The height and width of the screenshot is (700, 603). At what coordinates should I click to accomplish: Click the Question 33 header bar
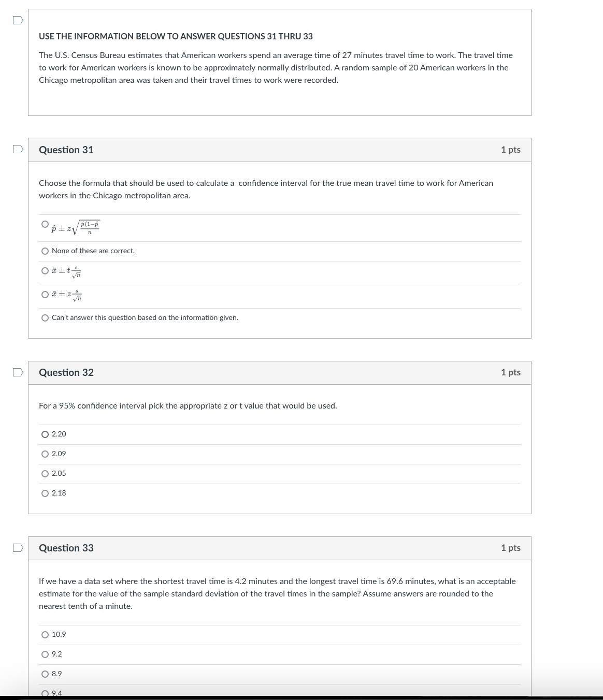(280, 548)
